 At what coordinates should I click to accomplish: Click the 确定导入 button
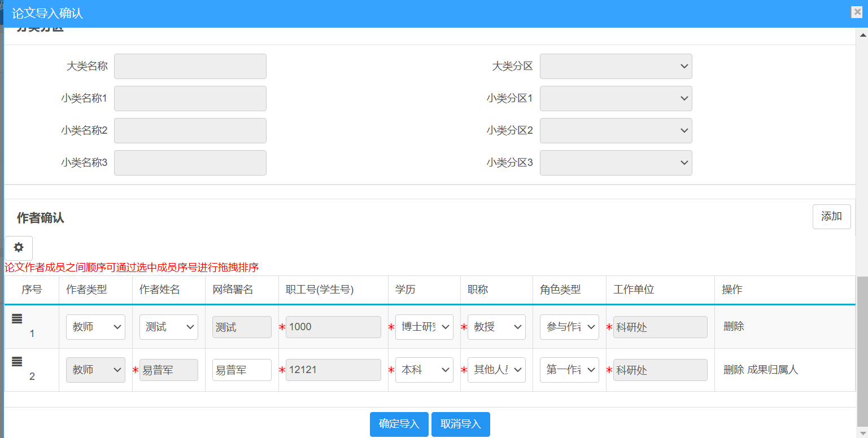399,424
